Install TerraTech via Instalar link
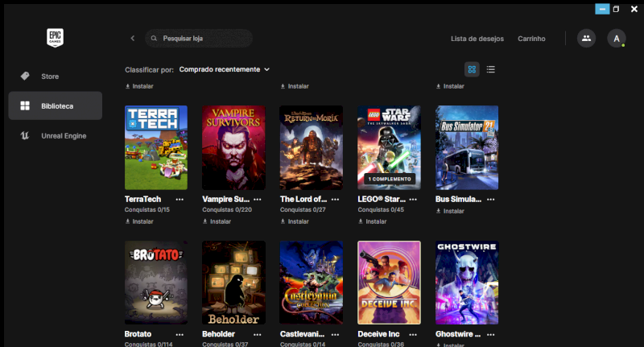 [142, 221]
